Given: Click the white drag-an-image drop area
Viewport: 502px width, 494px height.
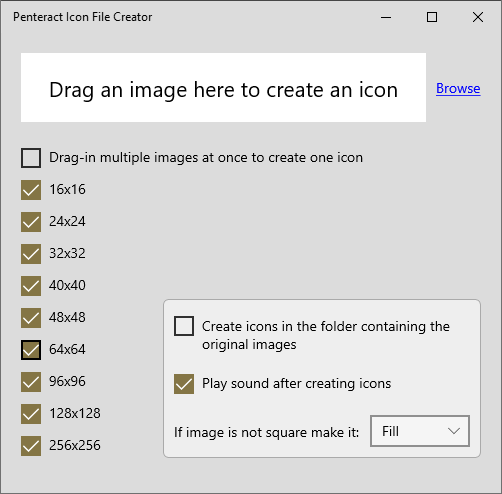Looking at the screenshot, I should coord(223,87).
